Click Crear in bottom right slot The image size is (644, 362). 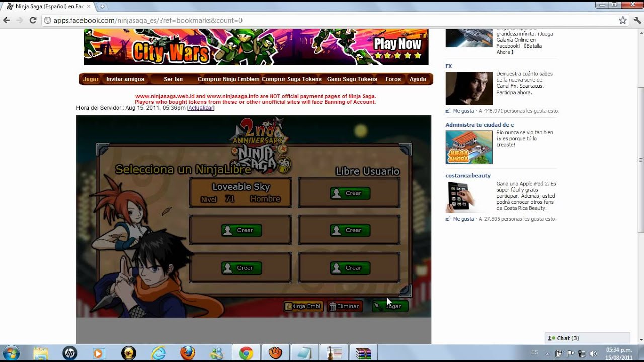click(x=350, y=268)
